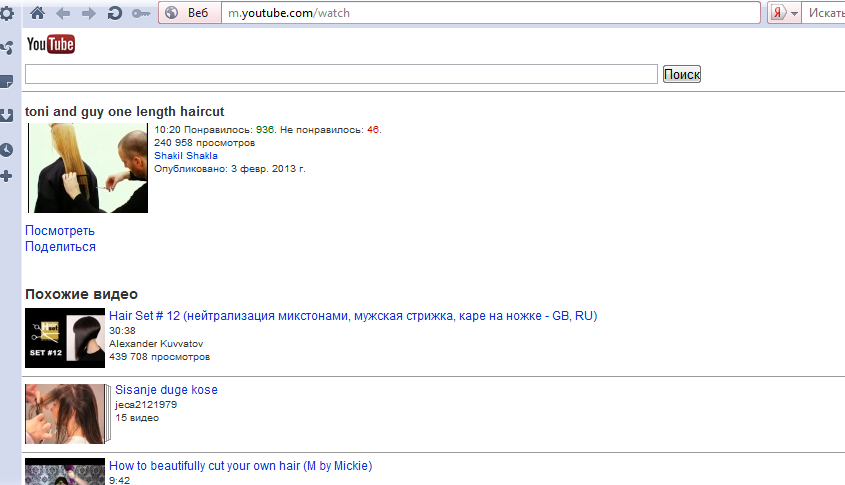
Task: Focus the m.youtube.com/watch address field
Action: click(490, 13)
